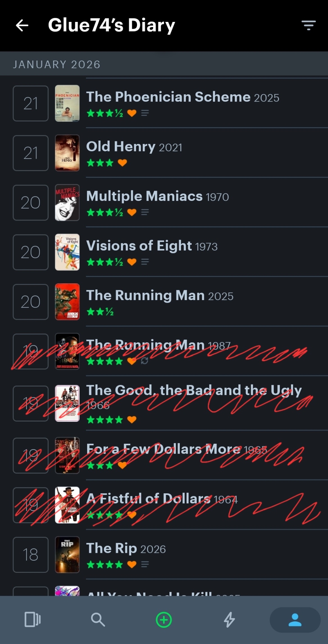Open the search tab icon

point(98,620)
